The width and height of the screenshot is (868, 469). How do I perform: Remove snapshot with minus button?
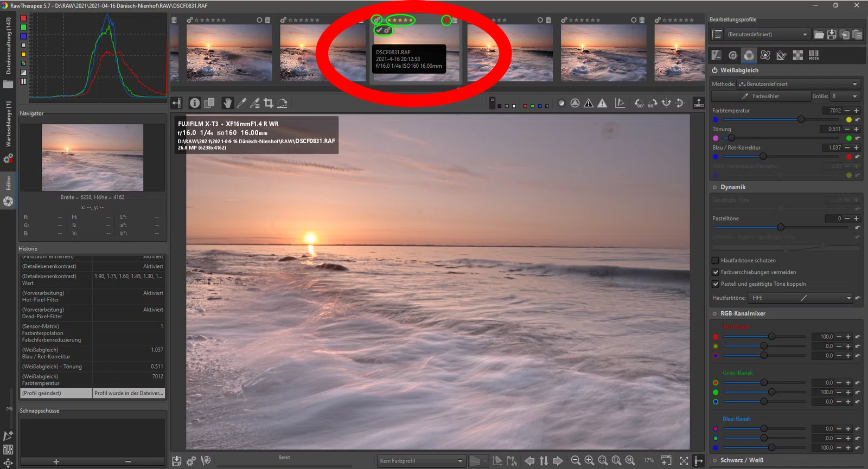pos(128,461)
